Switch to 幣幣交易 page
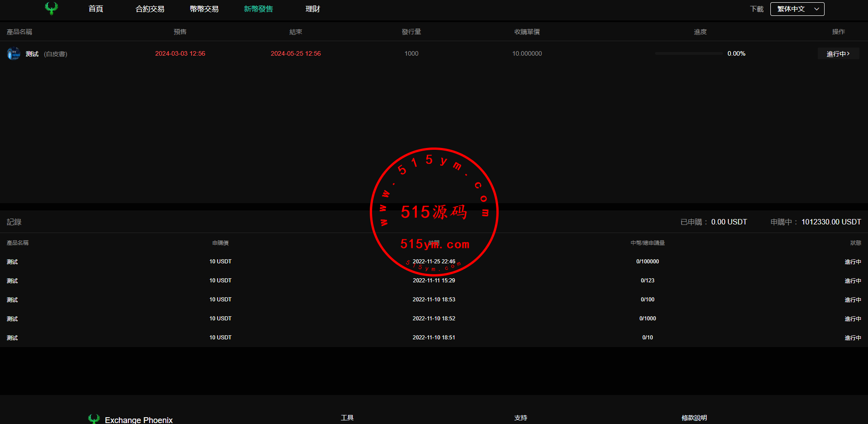This screenshot has width=868, height=424. [x=204, y=9]
